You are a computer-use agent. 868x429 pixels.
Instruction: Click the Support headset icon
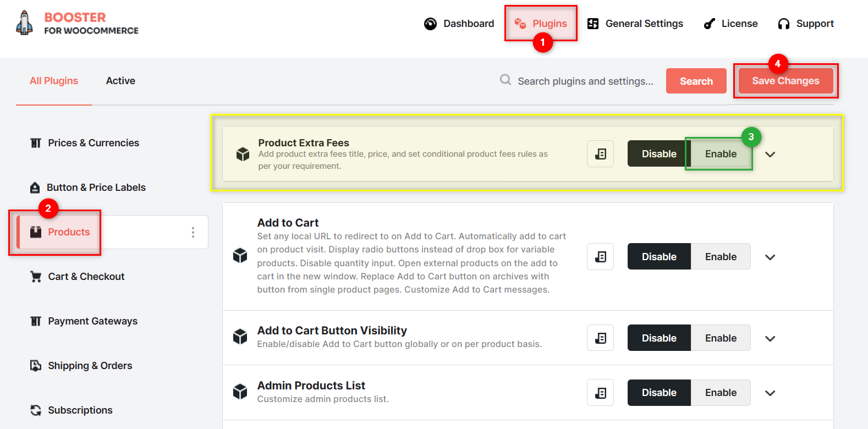(784, 24)
